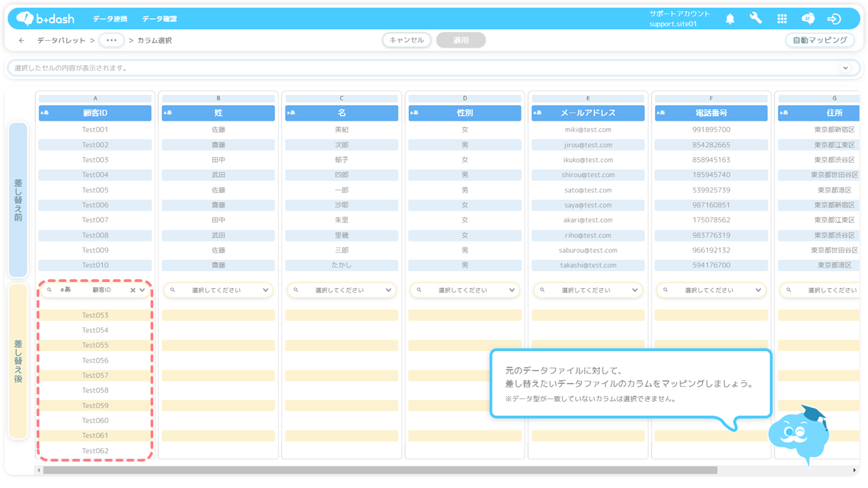Click the professor cloud mascot helper
This screenshot has height=488, width=868.
tap(799, 432)
